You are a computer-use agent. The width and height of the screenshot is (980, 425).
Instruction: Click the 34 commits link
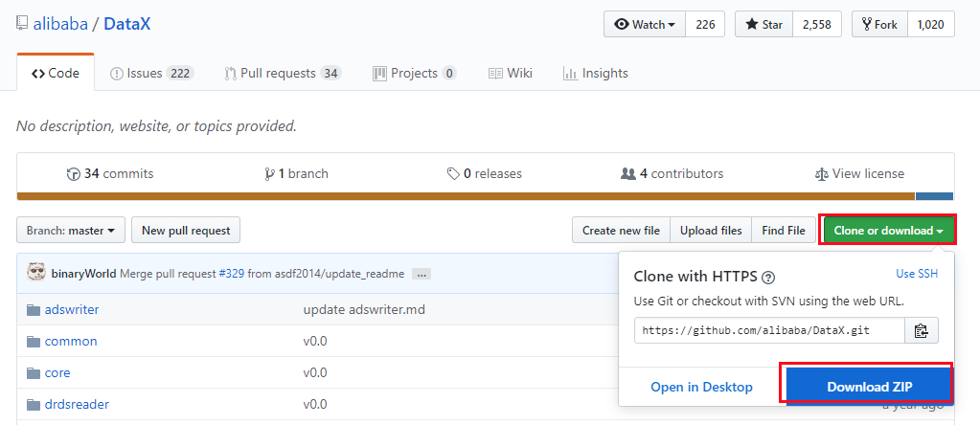pos(110,173)
